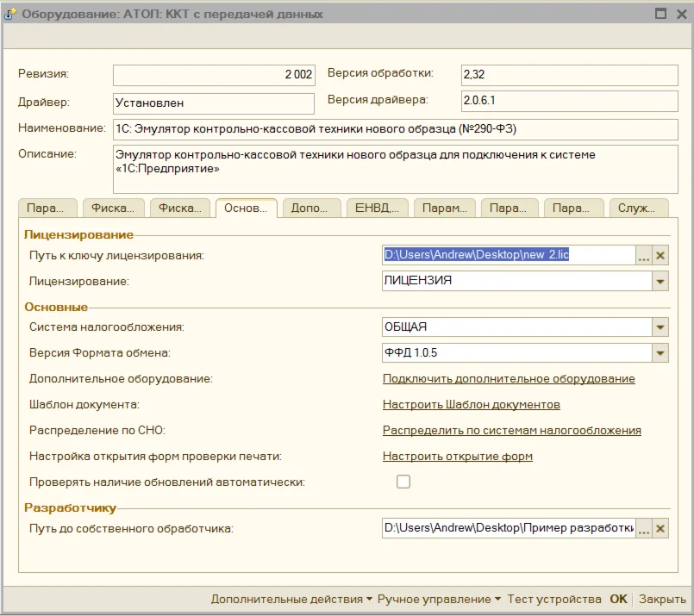Select the Допо... tab
The image size is (694, 616).
click(x=310, y=208)
